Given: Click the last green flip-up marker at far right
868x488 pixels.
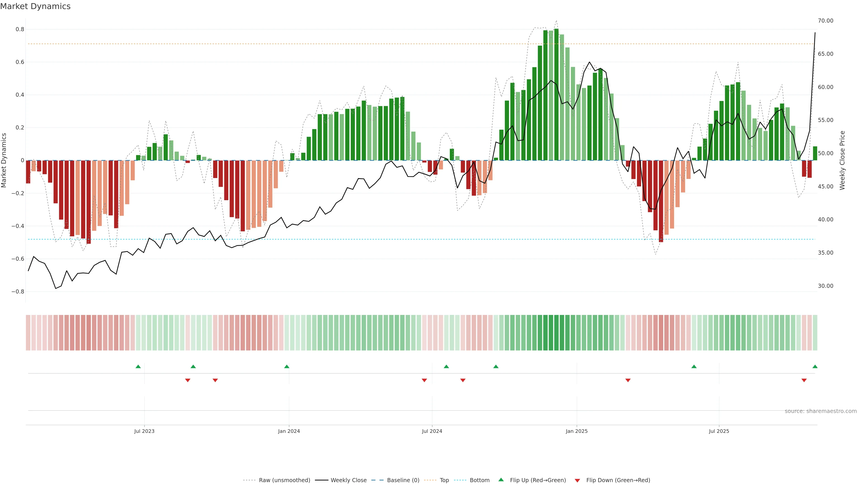Looking at the screenshot, I should click(815, 366).
